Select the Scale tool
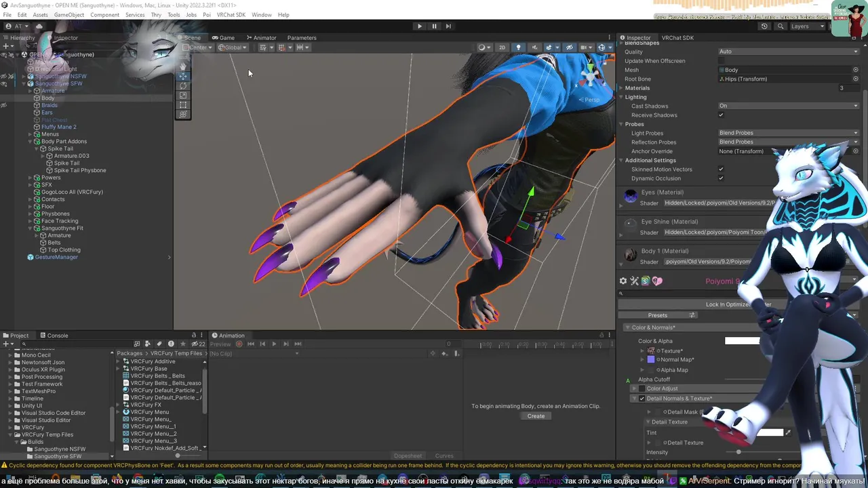This screenshot has width=868, height=488. [182, 96]
